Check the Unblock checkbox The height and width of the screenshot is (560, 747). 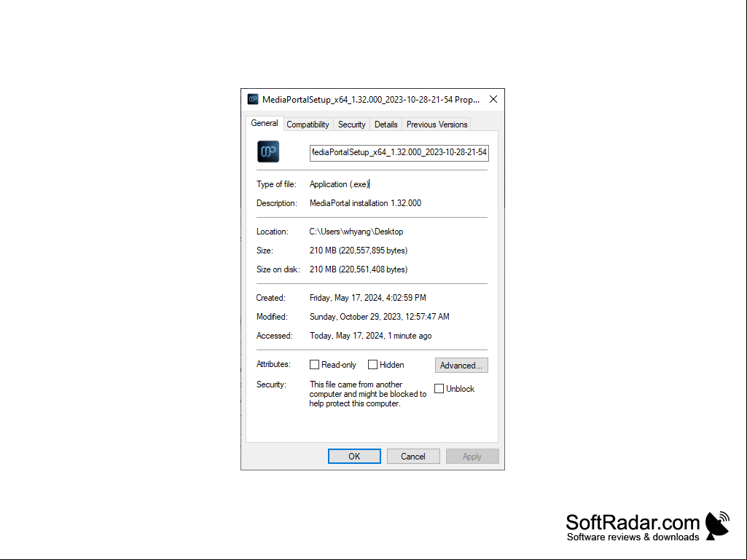pos(439,389)
